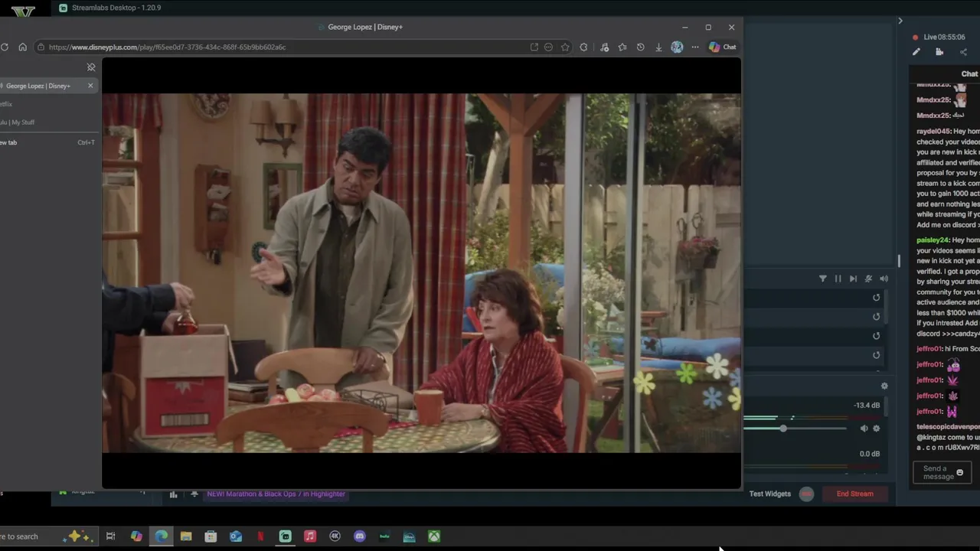
Task: Collapse the Streamlabs chat panel with the chevron
Action: 900,21
